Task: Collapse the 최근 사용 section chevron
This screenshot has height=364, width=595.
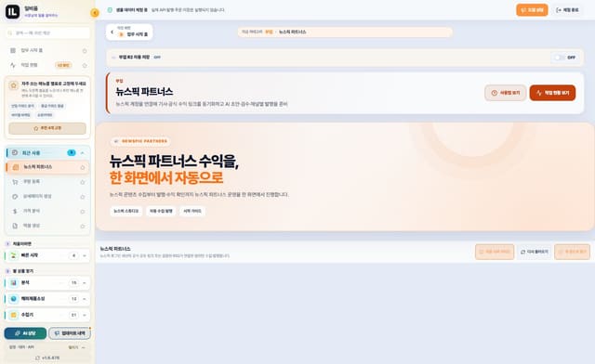Action: [x=83, y=153]
